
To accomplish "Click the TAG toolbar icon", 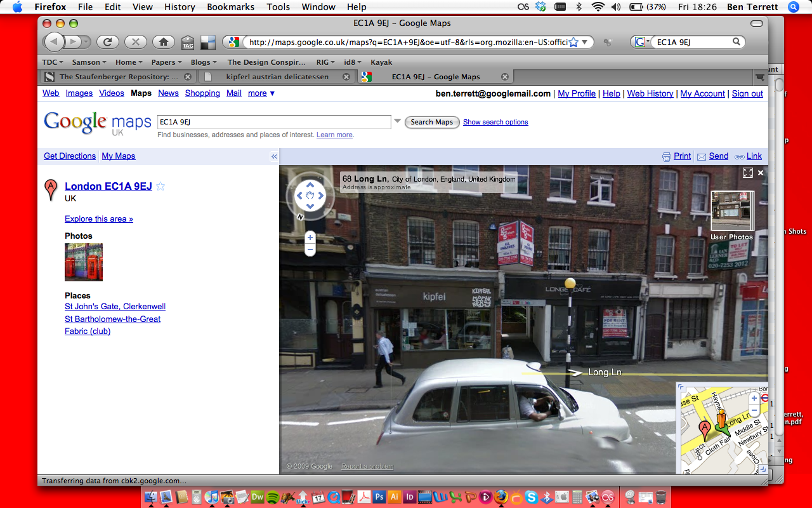I will pos(188,43).
